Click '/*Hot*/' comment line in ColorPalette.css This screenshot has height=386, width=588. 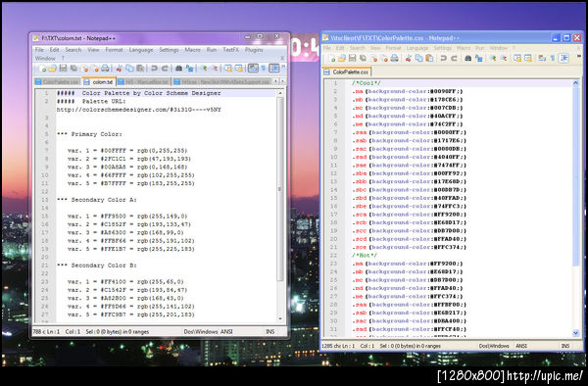pyautogui.click(x=365, y=255)
